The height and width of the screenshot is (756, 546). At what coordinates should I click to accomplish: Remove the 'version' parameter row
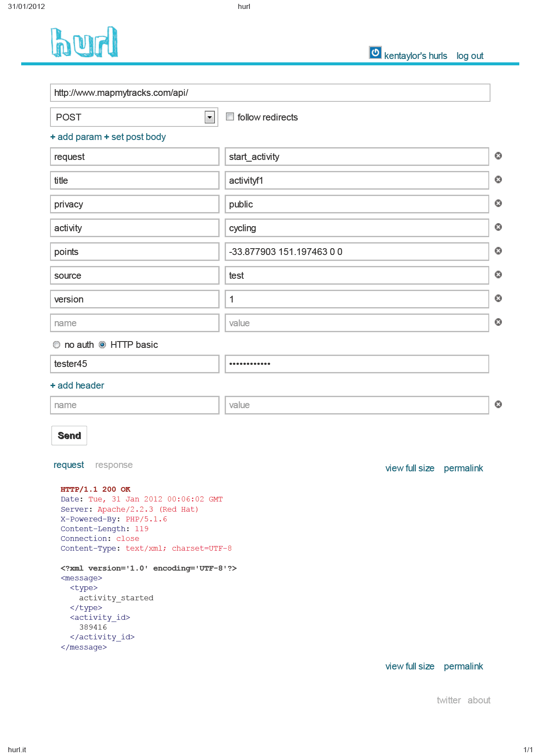tap(498, 299)
